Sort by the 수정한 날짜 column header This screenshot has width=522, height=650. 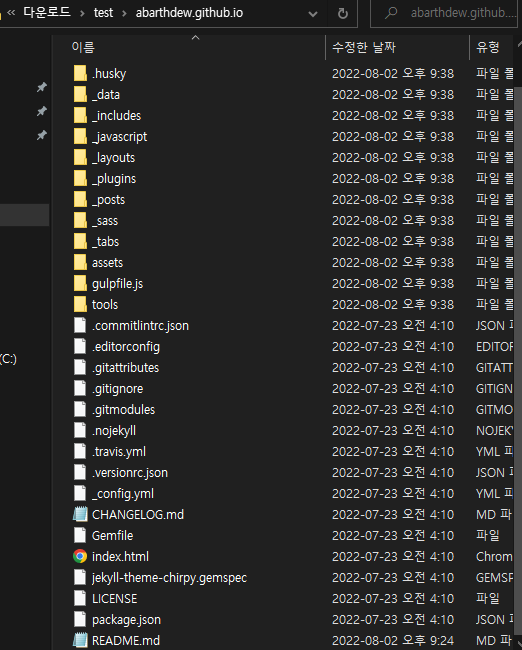tap(364, 47)
